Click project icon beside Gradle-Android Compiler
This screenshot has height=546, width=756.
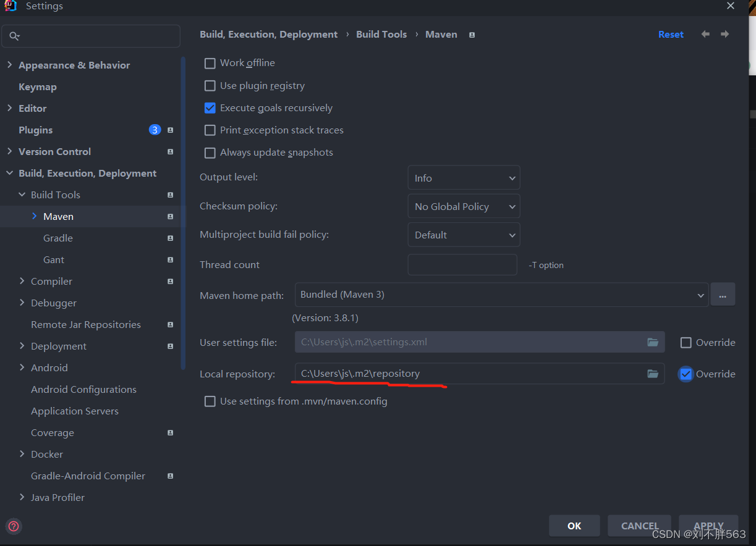(170, 476)
